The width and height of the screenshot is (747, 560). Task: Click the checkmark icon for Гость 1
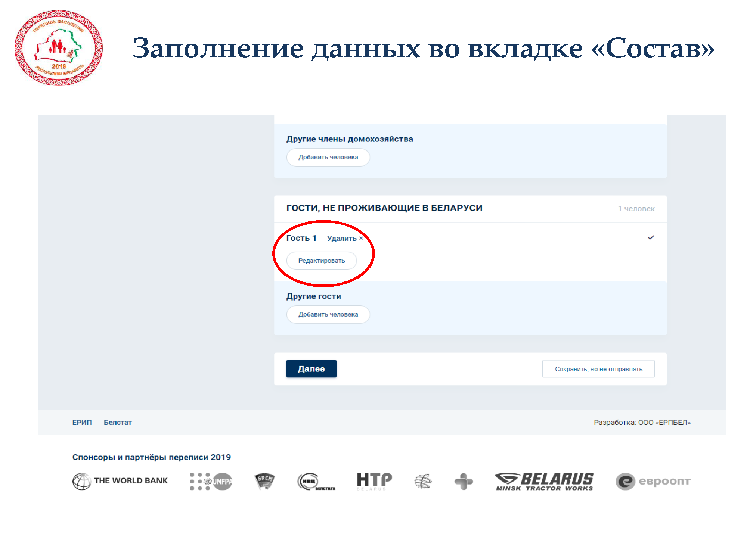pyautogui.click(x=651, y=237)
